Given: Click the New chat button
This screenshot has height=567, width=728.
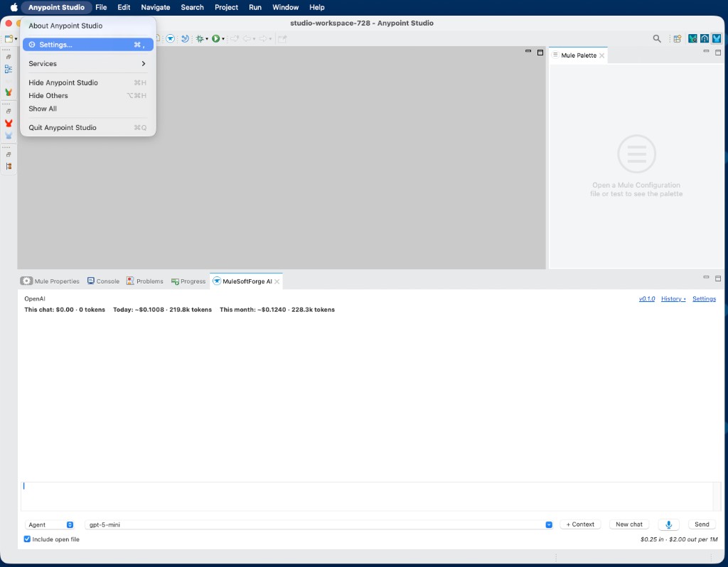Looking at the screenshot, I should [x=629, y=524].
